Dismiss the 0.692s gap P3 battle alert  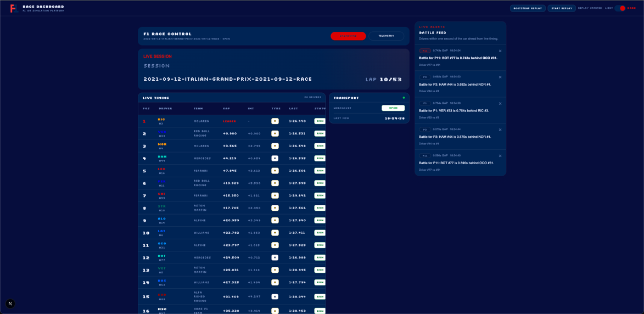pyautogui.click(x=500, y=77)
